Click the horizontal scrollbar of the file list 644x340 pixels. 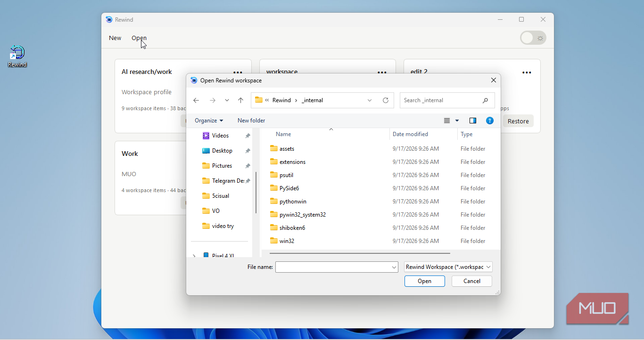tap(360, 253)
